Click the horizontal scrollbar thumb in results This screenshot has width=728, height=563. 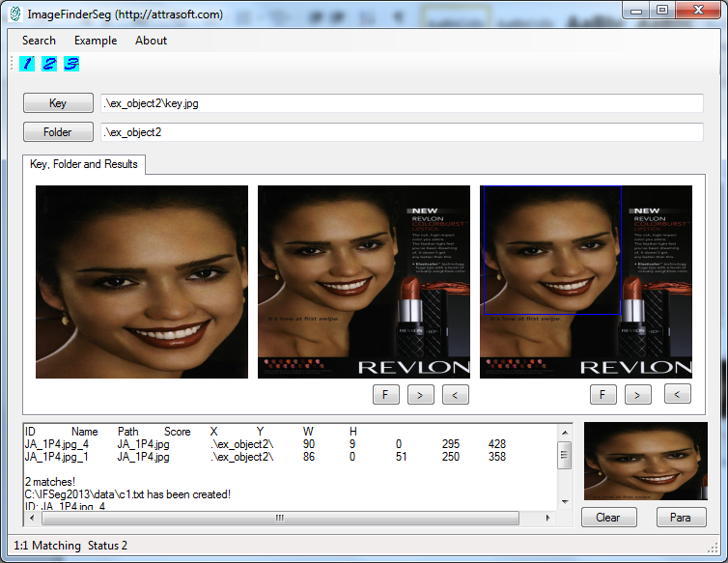coord(280,518)
